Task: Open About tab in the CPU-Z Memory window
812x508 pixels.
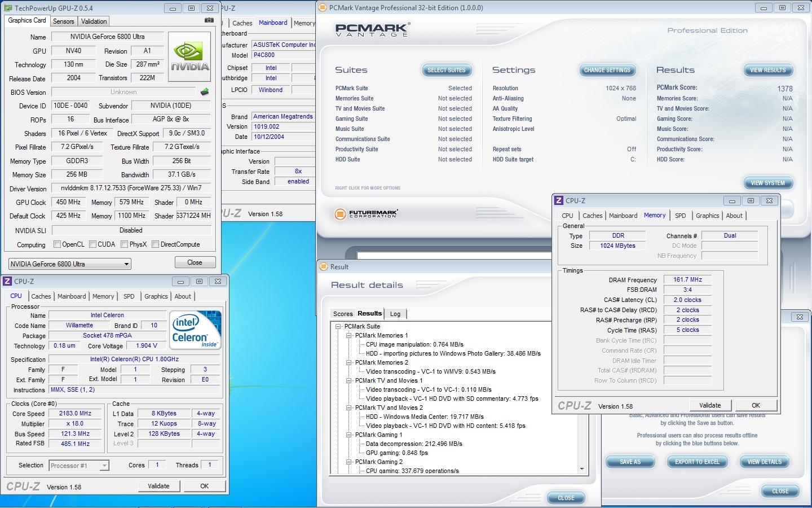Action: point(734,216)
